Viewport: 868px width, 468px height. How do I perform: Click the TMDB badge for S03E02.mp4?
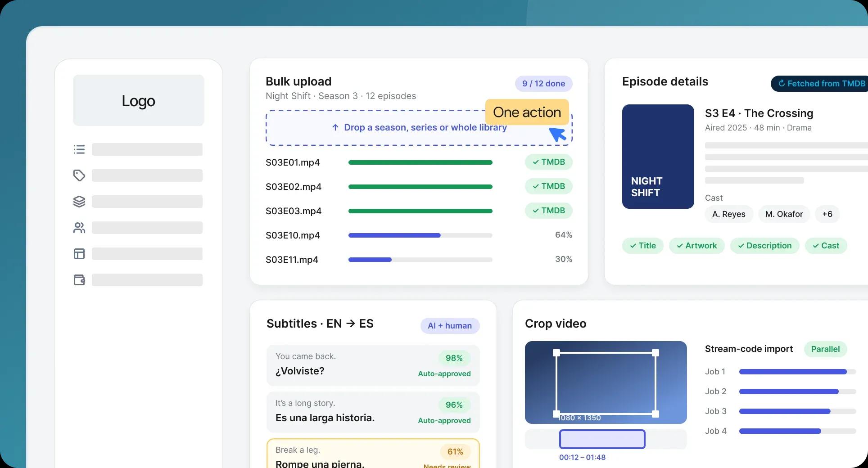pyautogui.click(x=548, y=186)
